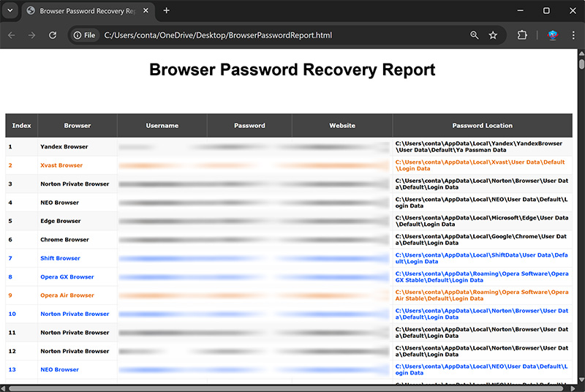This screenshot has height=392, width=585.
Task: Bookmark this page with the star icon
Action: tap(493, 35)
